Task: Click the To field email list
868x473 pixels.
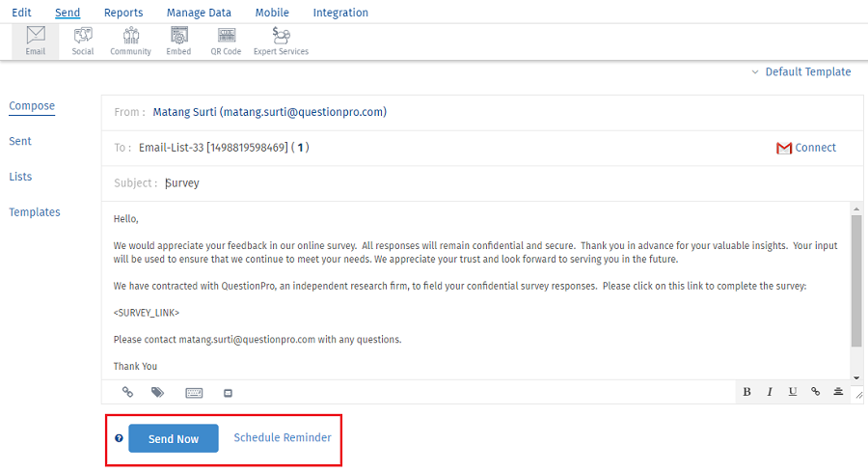Action: click(224, 148)
